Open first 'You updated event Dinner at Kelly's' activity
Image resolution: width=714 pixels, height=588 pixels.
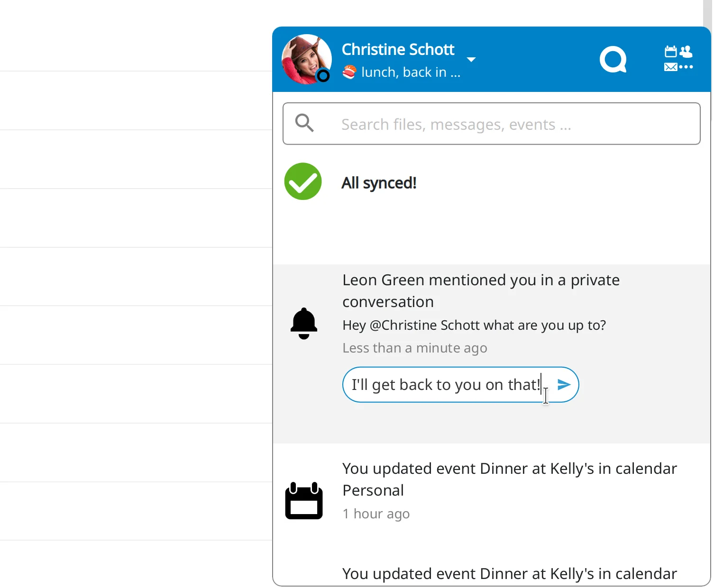510,479
